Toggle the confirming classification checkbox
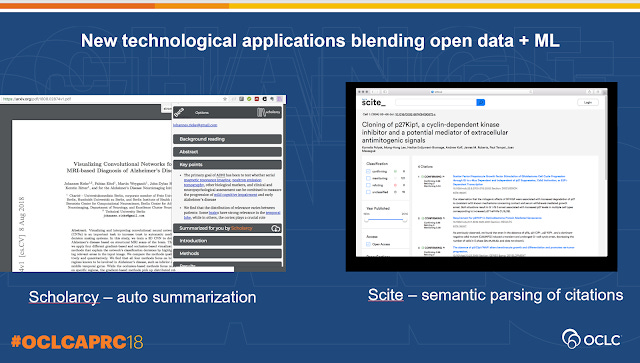 (368, 171)
